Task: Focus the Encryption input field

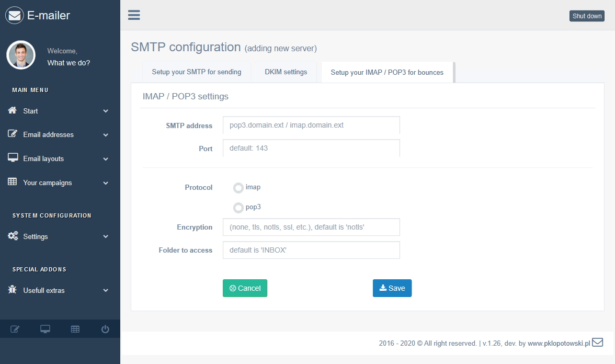Action: pyautogui.click(x=311, y=227)
